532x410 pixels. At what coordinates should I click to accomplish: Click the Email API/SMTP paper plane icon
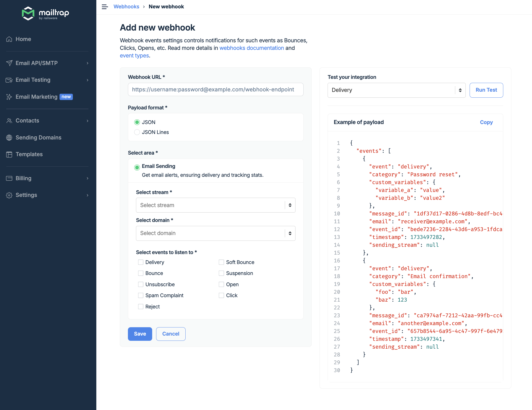9,63
